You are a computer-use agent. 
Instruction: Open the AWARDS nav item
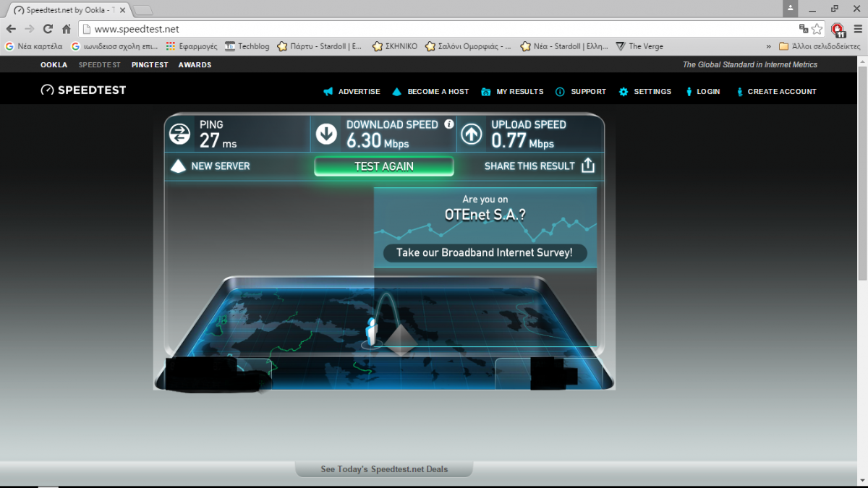click(195, 65)
